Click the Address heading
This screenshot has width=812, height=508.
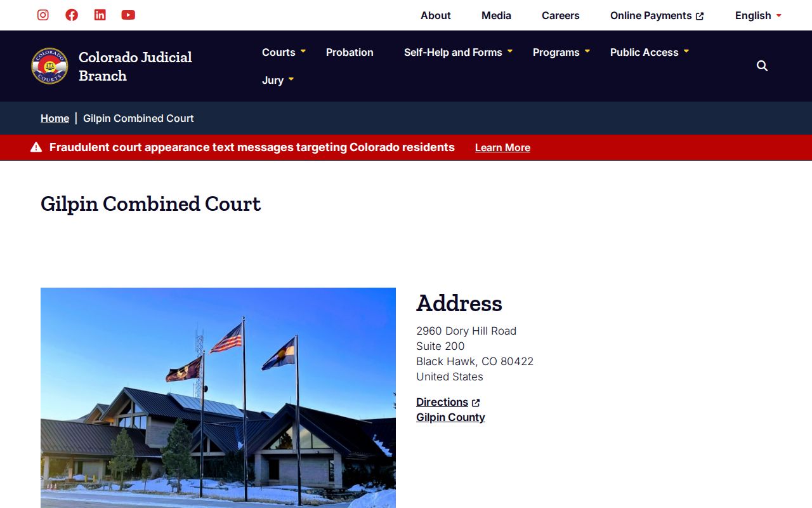459,304
